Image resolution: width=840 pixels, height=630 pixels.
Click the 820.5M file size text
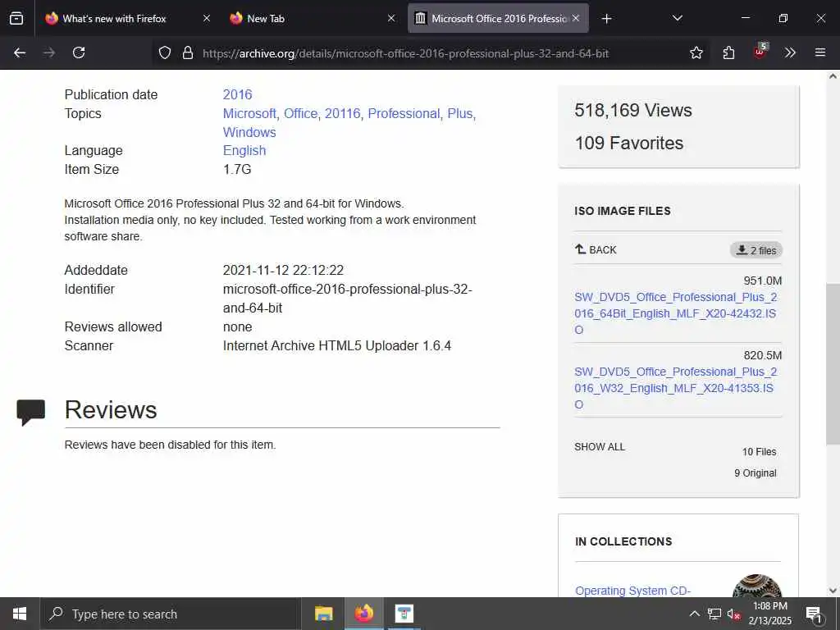(762, 355)
